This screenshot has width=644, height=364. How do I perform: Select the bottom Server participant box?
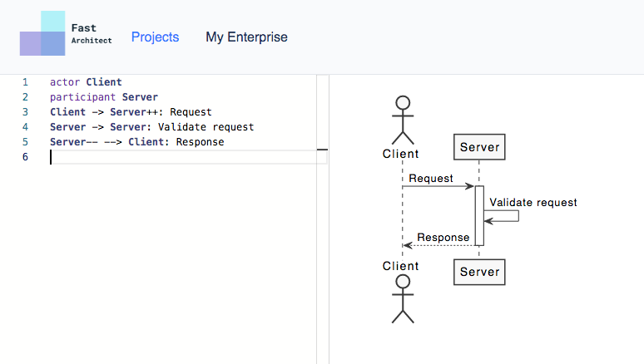click(479, 272)
